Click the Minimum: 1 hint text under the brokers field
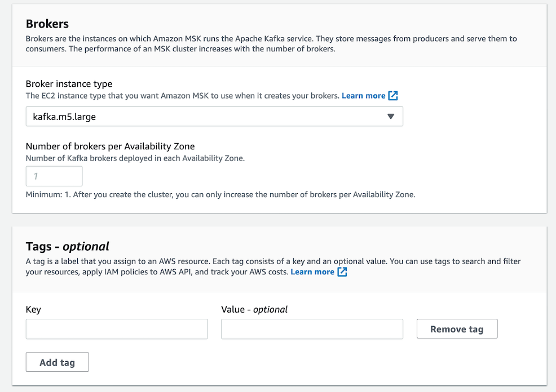Image resolution: width=556 pixels, height=392 pixels. [220, 195]
